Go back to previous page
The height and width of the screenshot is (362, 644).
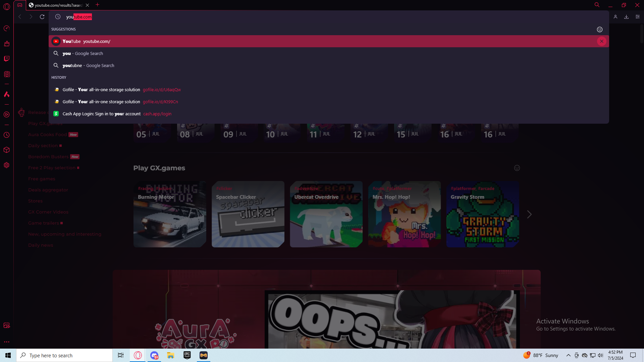coord(20,17)
